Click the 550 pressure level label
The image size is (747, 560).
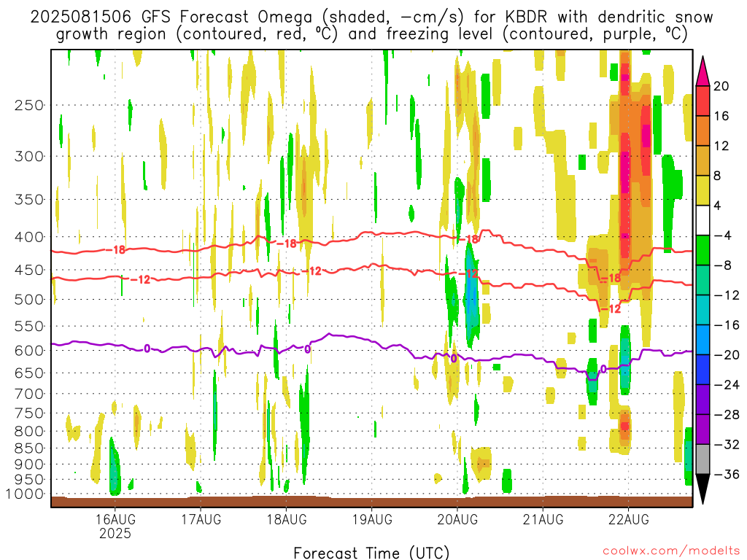[28, 326]
